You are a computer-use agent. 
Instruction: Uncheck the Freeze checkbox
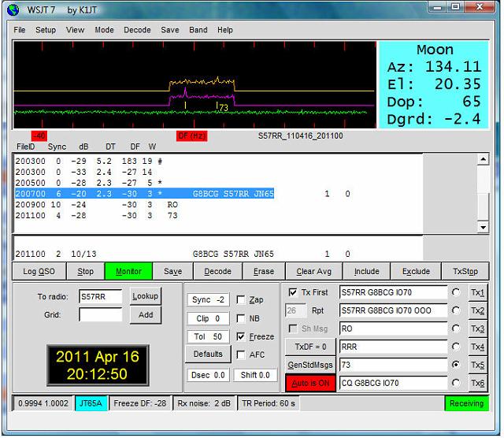pos(241,336)
